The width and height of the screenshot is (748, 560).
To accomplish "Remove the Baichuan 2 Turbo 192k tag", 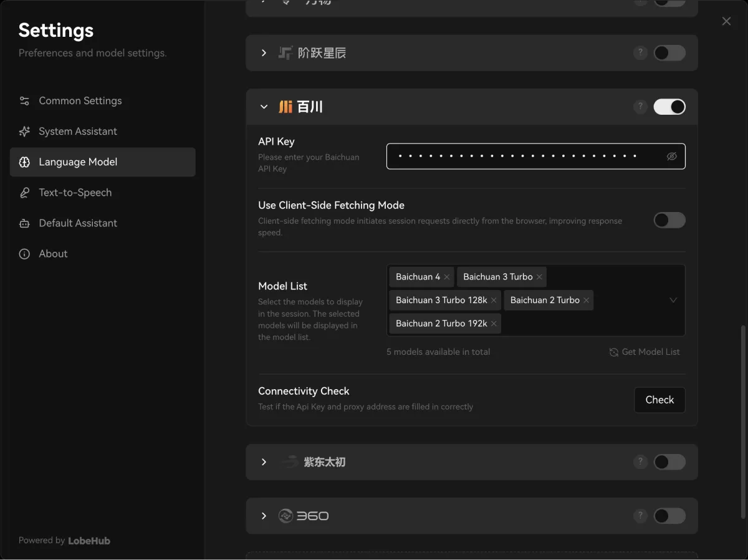I will pos(494,324).
